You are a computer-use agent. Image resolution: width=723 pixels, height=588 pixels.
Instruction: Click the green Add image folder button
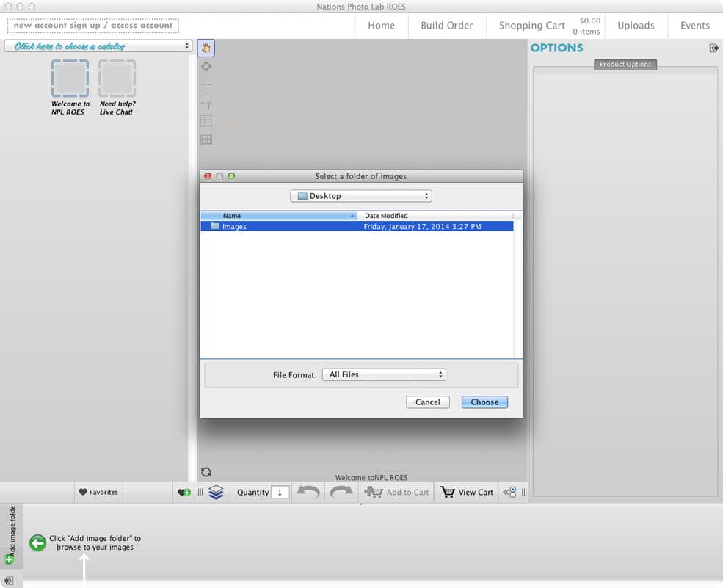10,559
